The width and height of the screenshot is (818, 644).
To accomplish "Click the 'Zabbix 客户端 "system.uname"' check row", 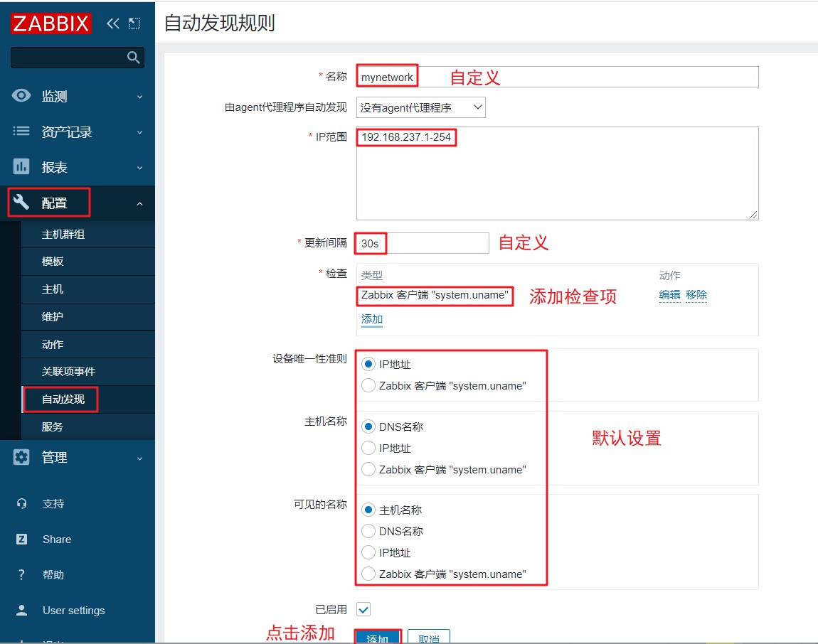I will tap(435, 295).
